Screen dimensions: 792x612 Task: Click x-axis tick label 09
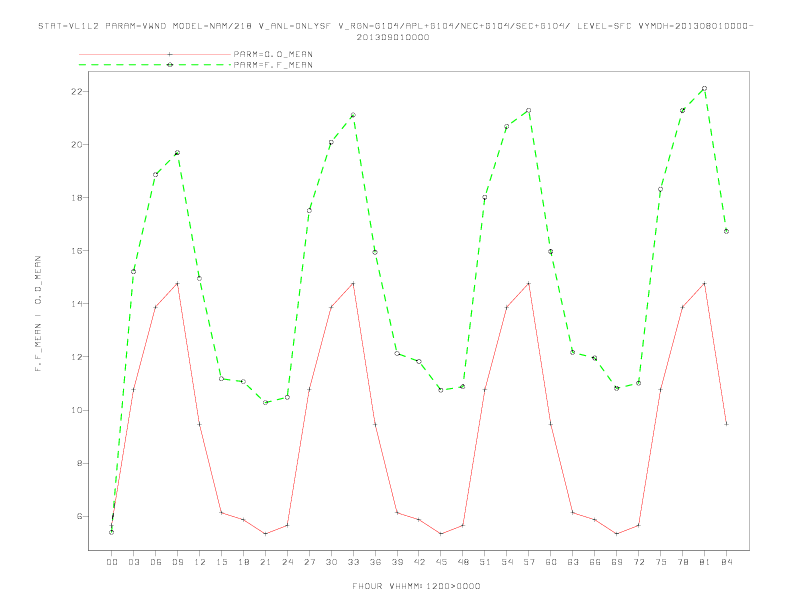pyautogui.click(x=177, y=562)
